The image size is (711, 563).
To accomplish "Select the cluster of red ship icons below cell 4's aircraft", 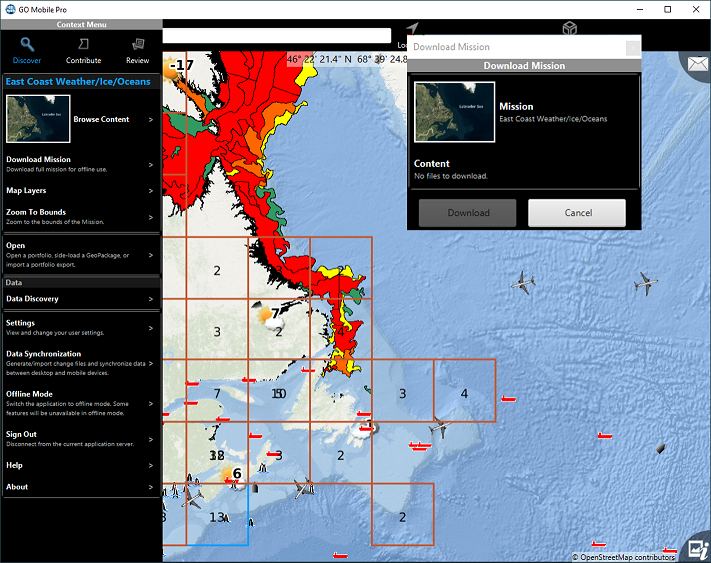I will point(420,446).
